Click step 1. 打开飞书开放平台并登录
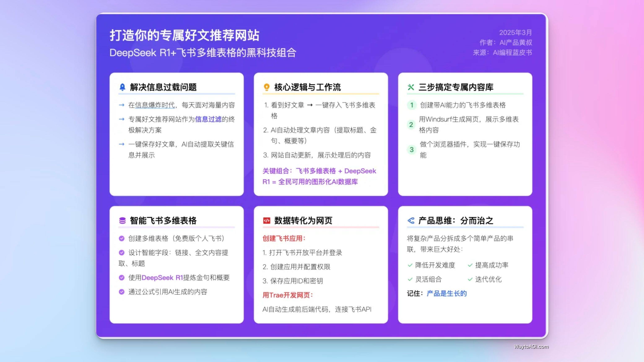Viewport: 644px width, 362px height. click(x=302, y=253)
